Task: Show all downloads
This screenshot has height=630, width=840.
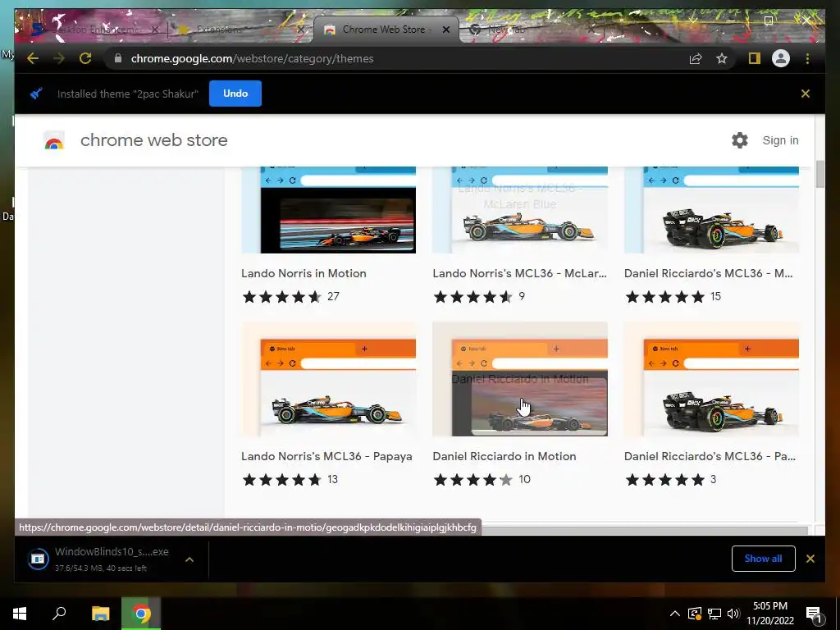Action: click(763, 559)
